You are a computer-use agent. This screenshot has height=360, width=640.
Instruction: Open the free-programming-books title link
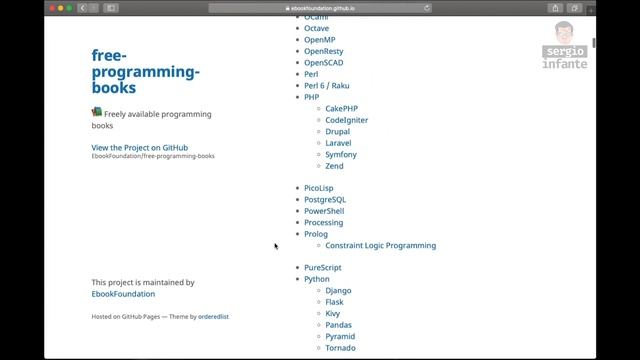146,71
